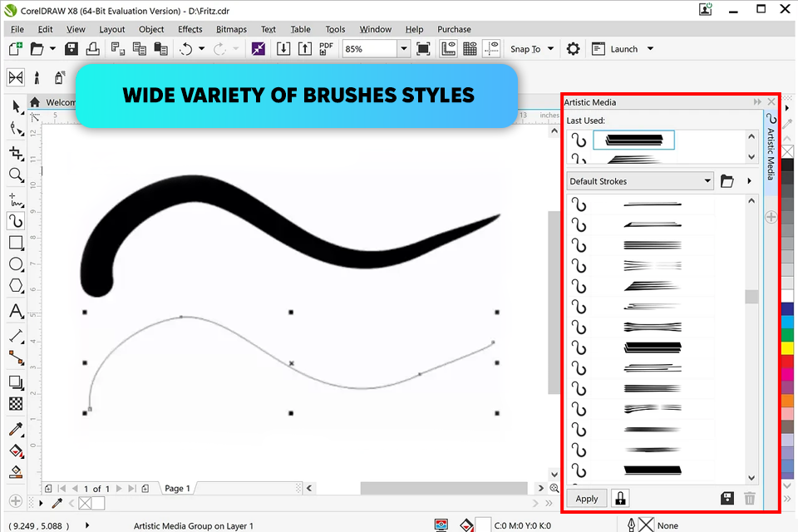Select the Interactive Fill tool
Screen dimensions: 798x532
[x=17, y=451]
